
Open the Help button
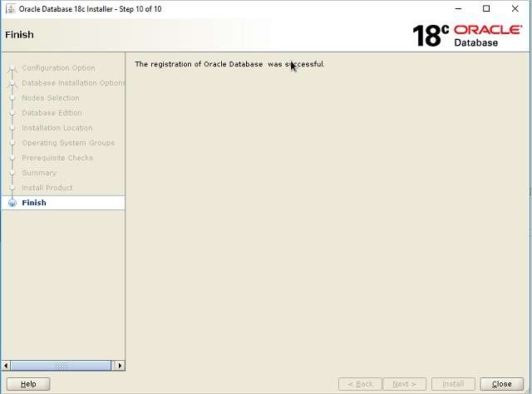point(28,384)
